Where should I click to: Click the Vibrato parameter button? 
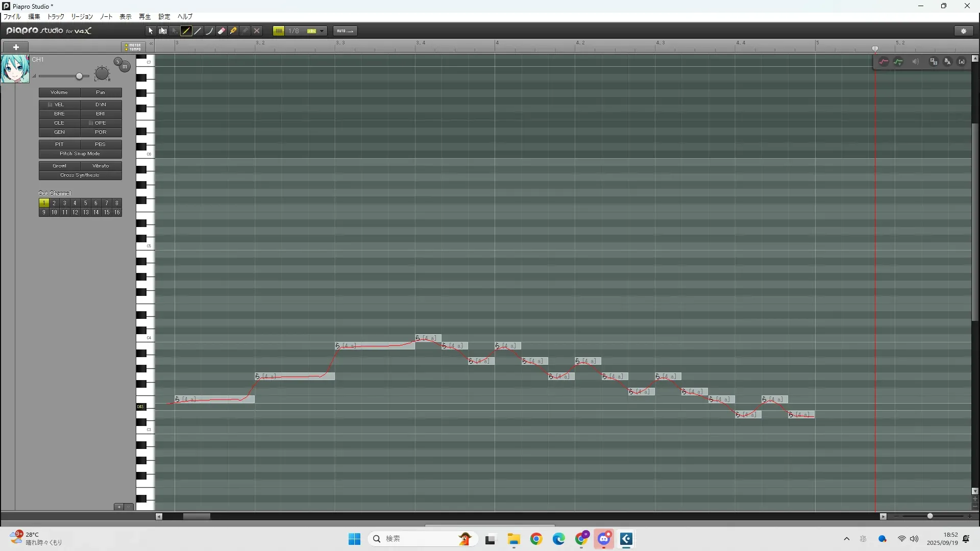pyautogui.click(x=101, y=166)
